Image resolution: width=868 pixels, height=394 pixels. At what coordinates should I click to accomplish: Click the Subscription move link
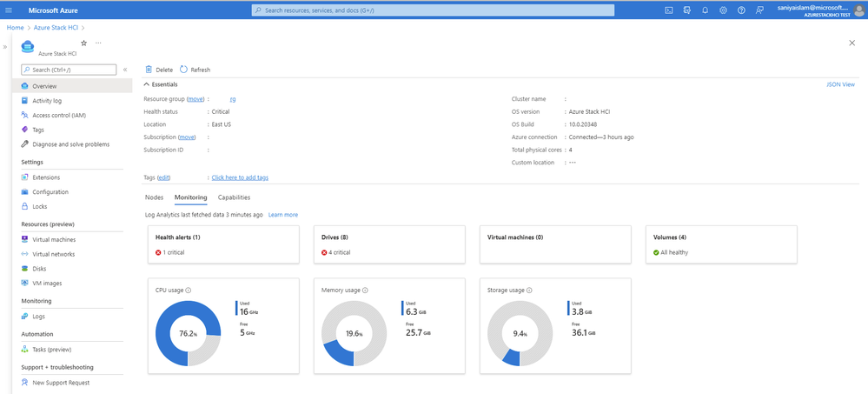187,137
